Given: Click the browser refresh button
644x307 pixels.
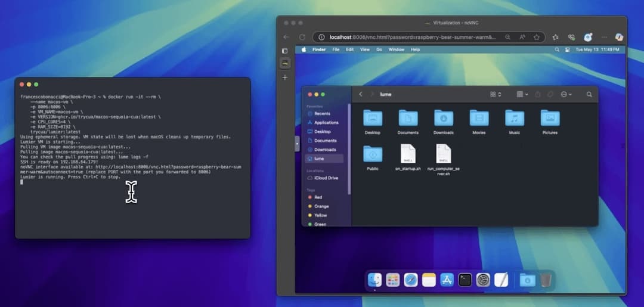Looking at the screenshot, I should point(302,37).
